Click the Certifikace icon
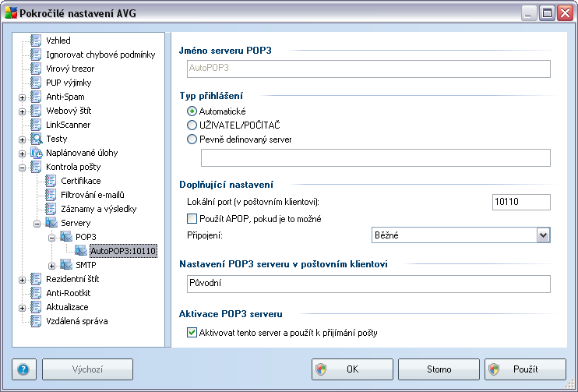 coord(51,181)
